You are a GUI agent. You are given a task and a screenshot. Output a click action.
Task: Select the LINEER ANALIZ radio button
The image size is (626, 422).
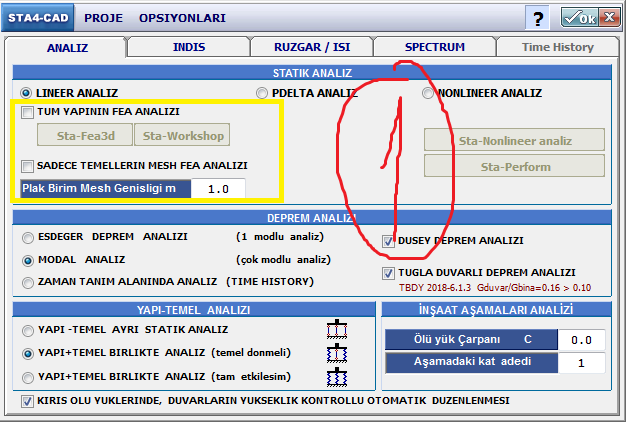(x=27, y=92)
